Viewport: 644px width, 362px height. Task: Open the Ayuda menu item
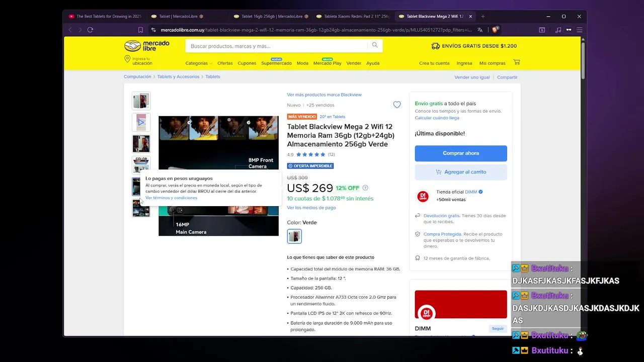coord(373,63)
